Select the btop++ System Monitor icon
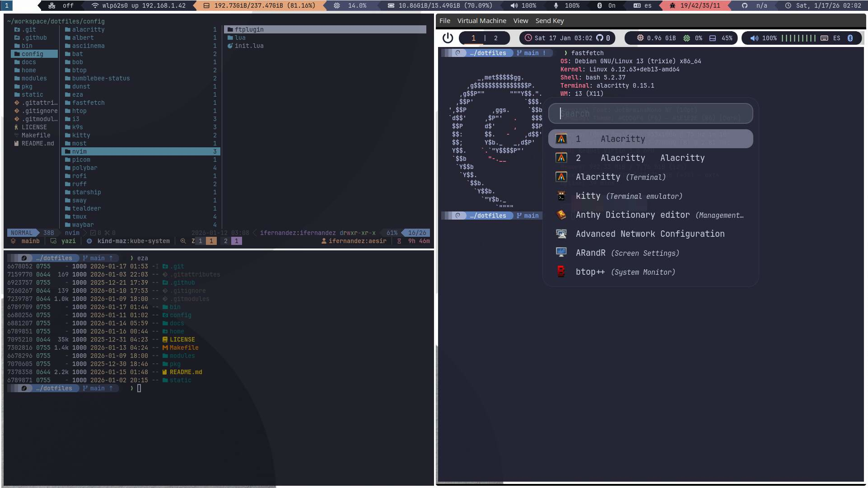 (x=561, y=272)
